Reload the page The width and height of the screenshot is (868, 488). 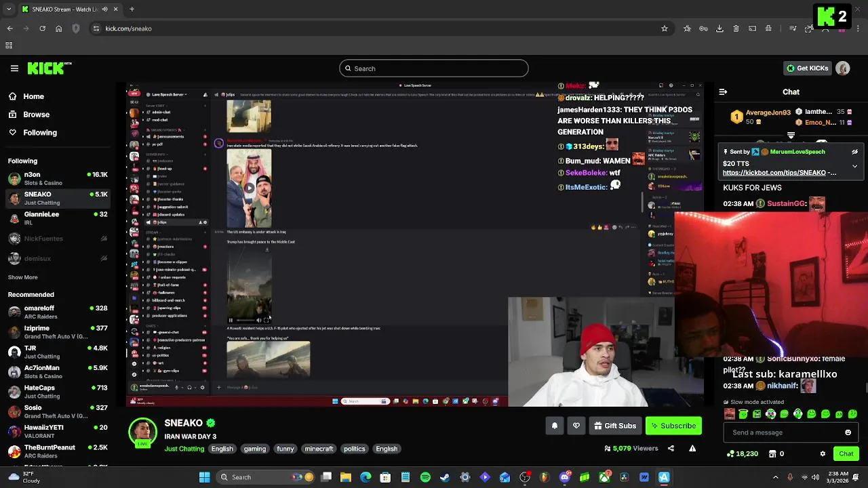click(x=42, y=28)
